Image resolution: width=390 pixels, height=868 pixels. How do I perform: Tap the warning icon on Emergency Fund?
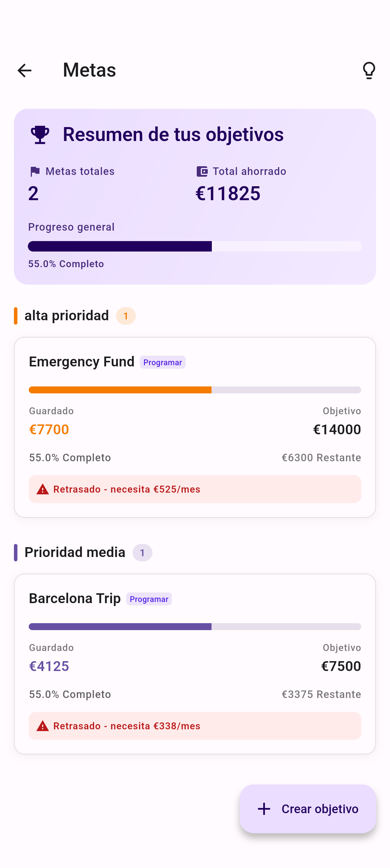[x=42, y=489]
